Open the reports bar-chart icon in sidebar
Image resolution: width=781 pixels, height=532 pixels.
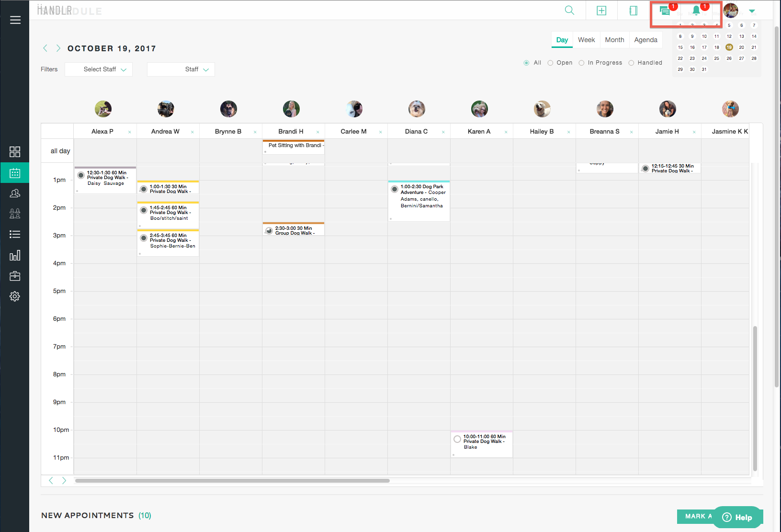15,255
